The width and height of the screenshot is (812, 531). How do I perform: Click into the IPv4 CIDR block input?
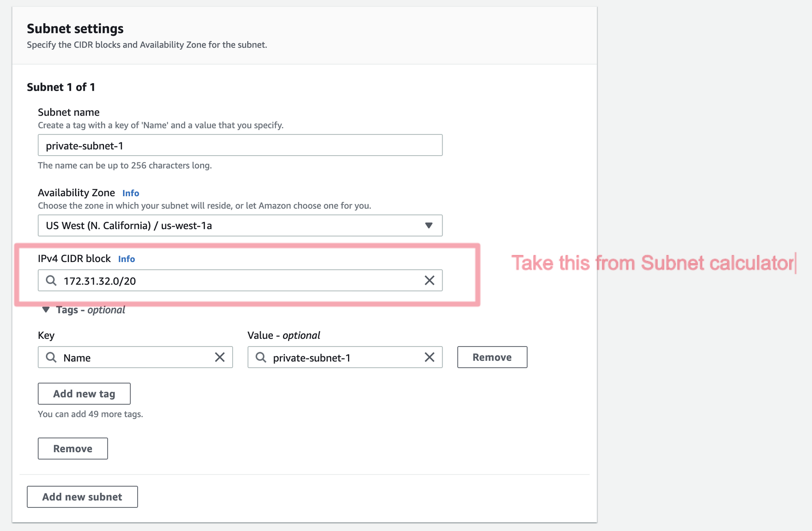(240, 280)
